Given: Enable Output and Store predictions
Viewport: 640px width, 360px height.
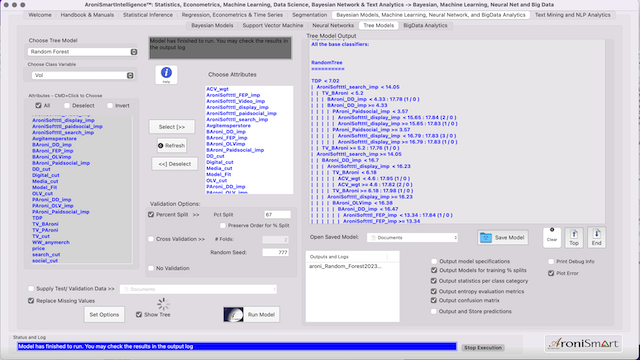Looking at the screenshot, I should (x=434, y=311).
